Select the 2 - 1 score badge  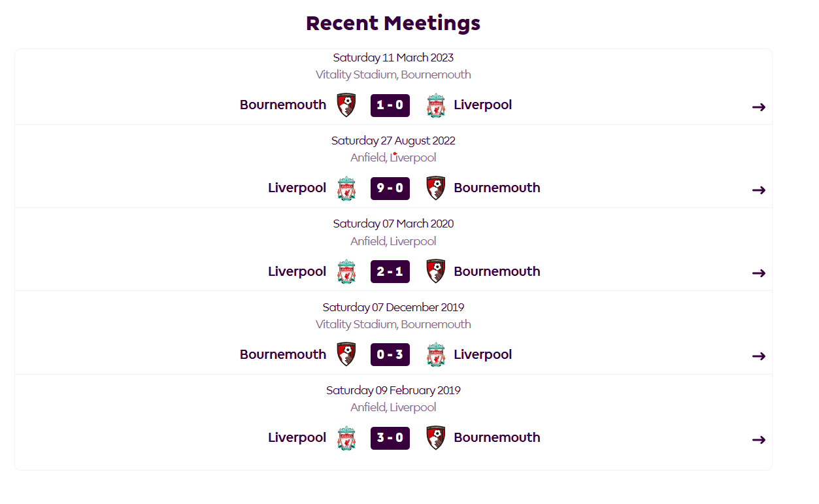pyautogui.click(x=390, y=271)
